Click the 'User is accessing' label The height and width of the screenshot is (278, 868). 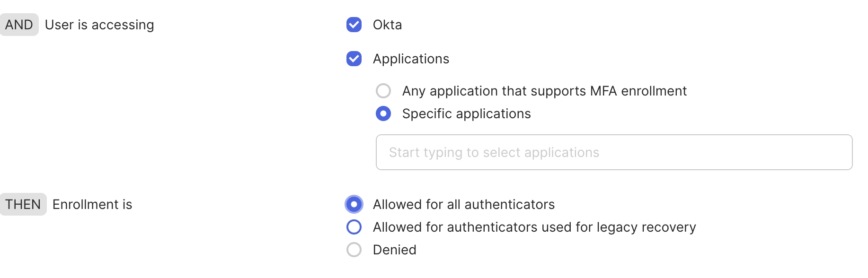click(x=99, y=25)
